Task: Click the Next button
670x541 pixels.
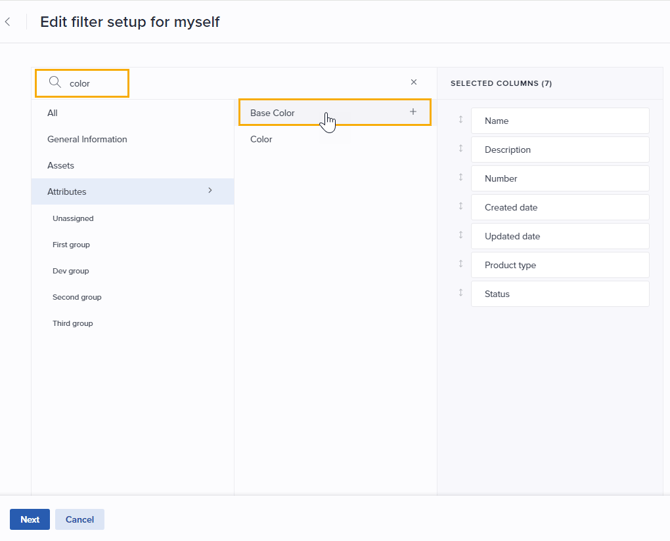Action: 30,519
